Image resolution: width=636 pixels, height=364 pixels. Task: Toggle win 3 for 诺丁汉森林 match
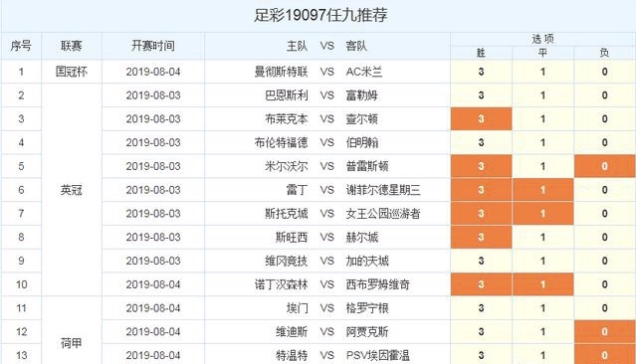[481, 284]
